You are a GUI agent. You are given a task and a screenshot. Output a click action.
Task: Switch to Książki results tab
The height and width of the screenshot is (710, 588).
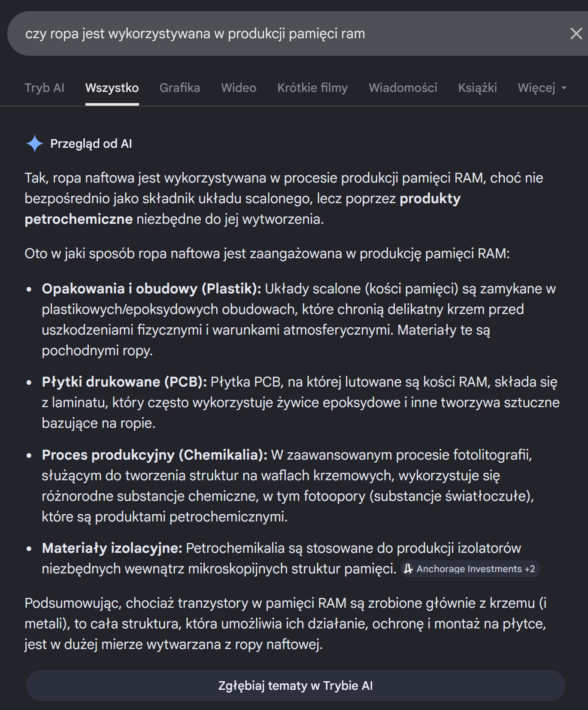pyautogui.click(x=477, y=88)
